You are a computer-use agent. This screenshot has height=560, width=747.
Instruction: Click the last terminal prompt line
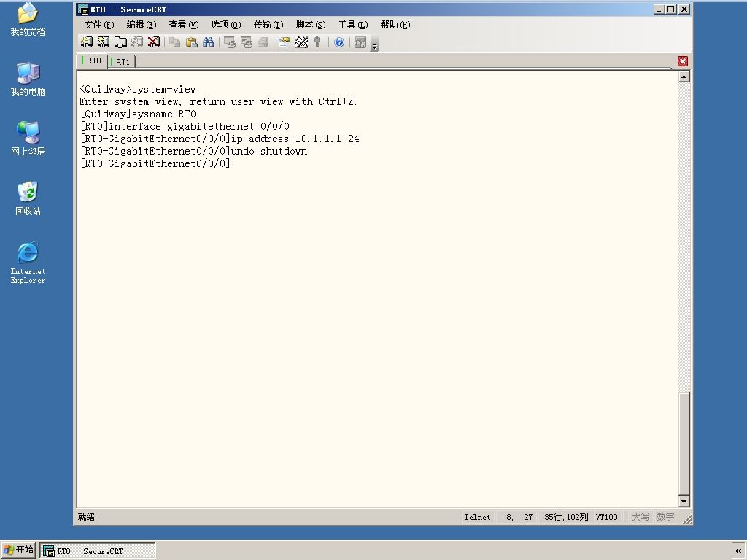tap(155, 163)
